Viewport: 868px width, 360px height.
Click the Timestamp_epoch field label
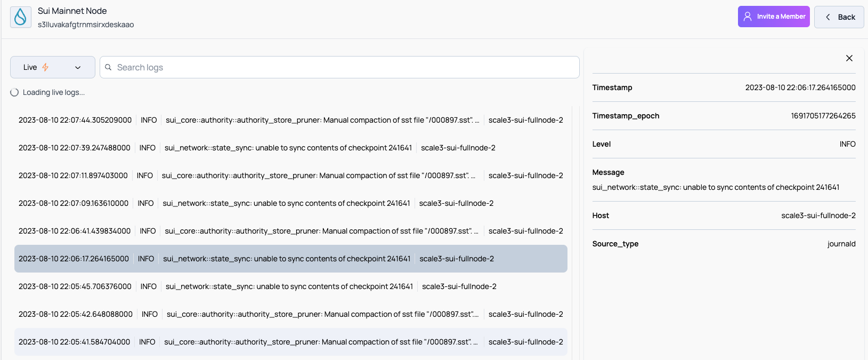point(626,116)
